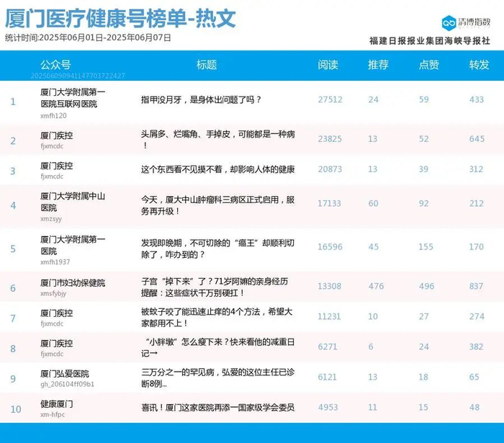Click read count 17133
Image resolution: width=504 pixels, height=443 pixels.
(x=329, y=204)
